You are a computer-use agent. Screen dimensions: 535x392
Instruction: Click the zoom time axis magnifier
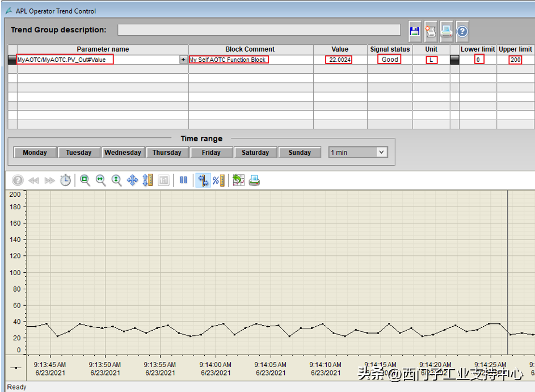pyautogui.click(x=101, y=180)
